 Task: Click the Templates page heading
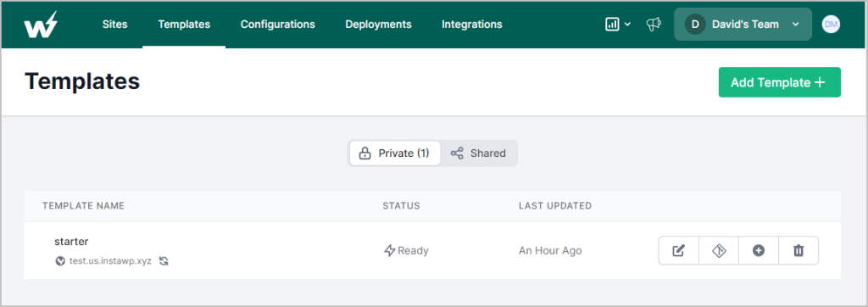[x=82, y=81]
